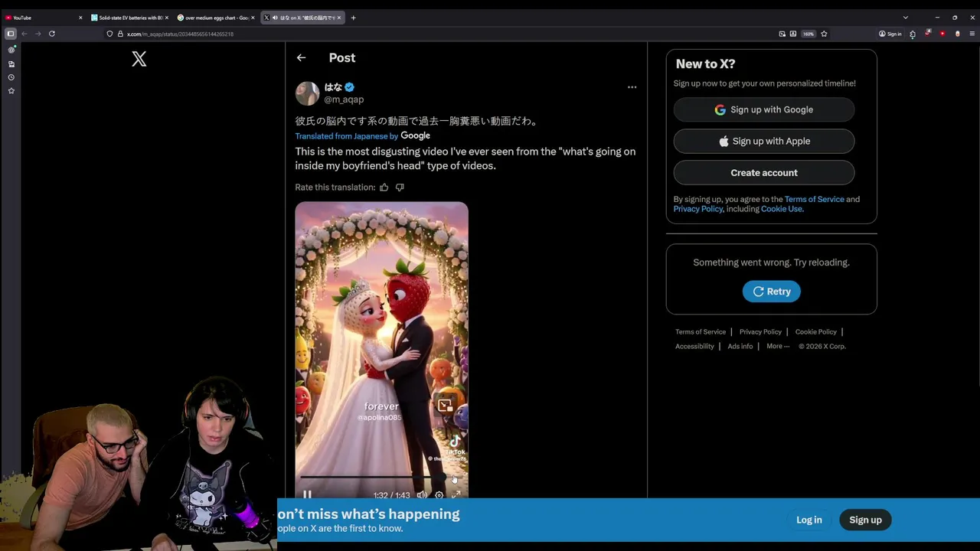980x551 pixels.
Task: Expand the footer More menu
Action: click(778, 347)
